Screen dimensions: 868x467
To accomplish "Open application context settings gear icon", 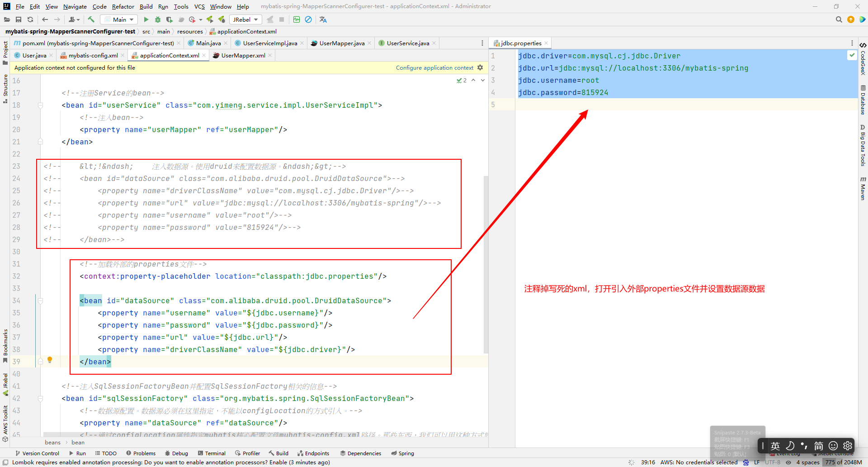I will 480,67.
